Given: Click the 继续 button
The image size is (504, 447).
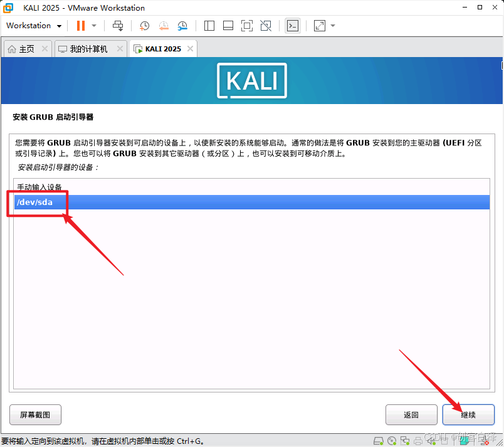Looking at the screenshot, I should pyautogui.click(x=468, y=414).
